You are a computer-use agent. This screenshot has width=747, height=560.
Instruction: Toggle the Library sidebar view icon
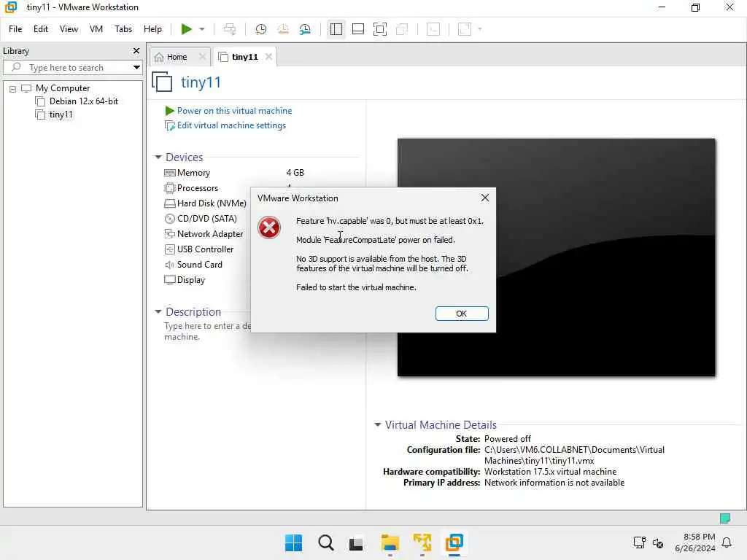336,29
